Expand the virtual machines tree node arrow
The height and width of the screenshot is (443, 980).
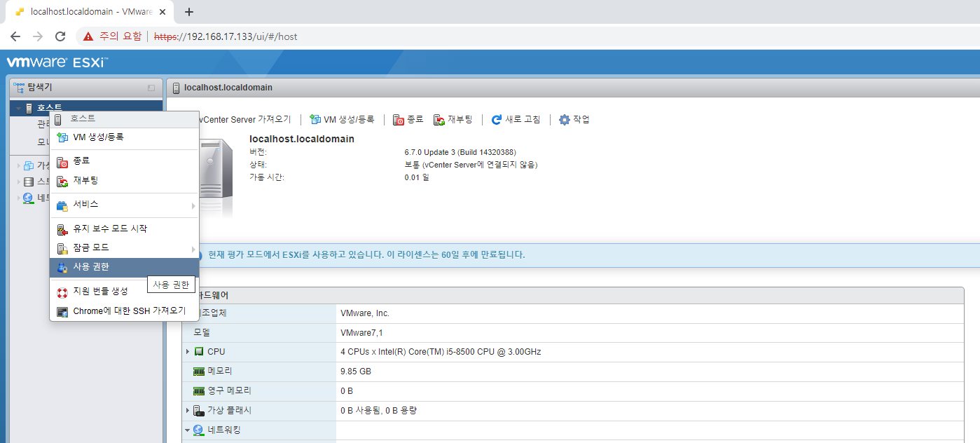pyautogui.click(x=19, y=165)
